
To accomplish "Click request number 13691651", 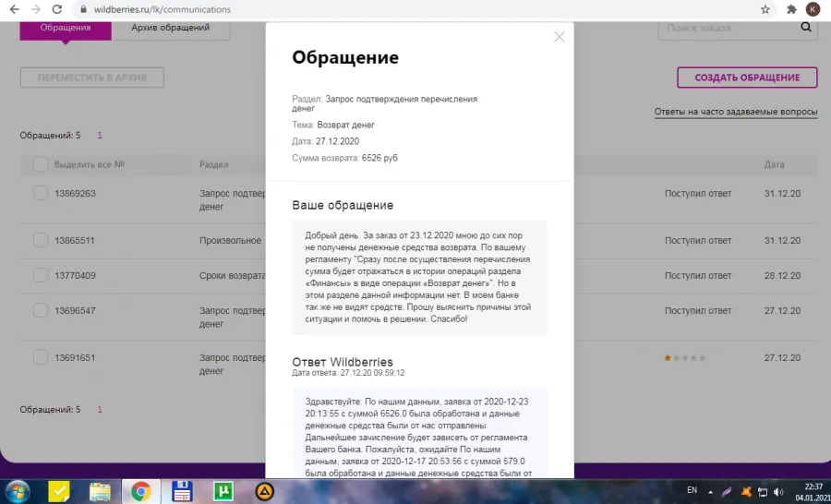I will 76,358.
